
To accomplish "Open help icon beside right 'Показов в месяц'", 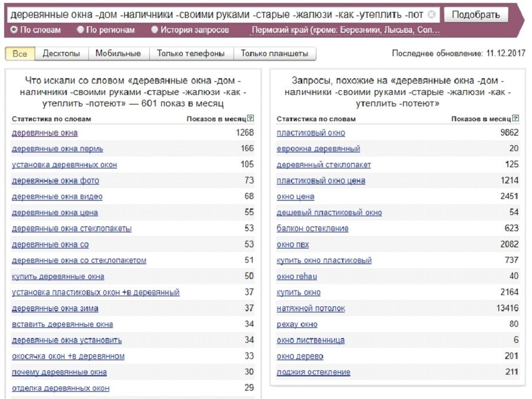I will click(515, 118).
